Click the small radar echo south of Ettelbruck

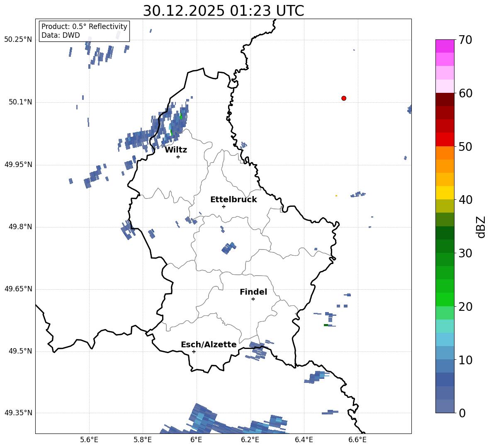pyautogui.click(x=229, y=248)
